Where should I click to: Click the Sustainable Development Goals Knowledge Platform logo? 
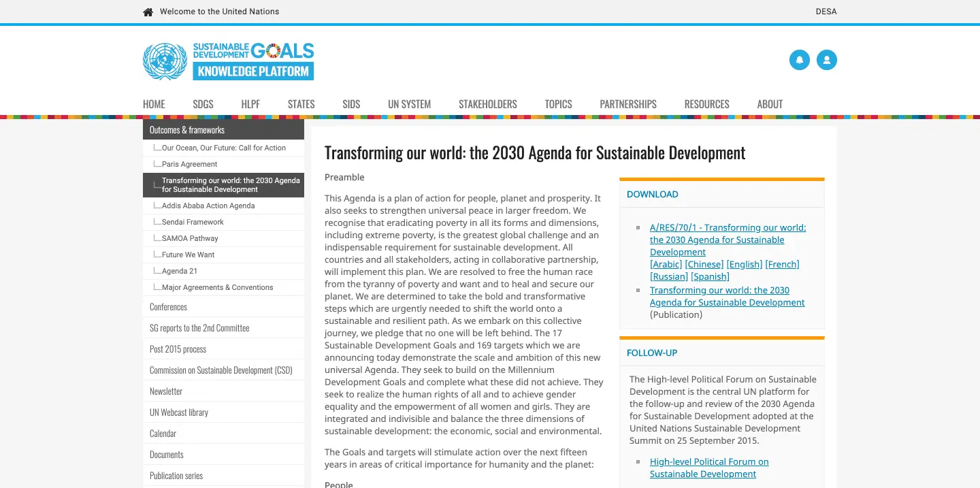253,61
